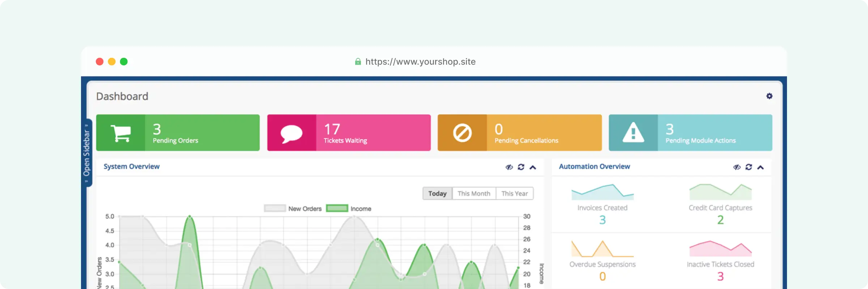Image resolution: width=868 pixels, height=289 pixels.
Task: Hide the System Overview widget via eye icon
Action: pos(509,167)
